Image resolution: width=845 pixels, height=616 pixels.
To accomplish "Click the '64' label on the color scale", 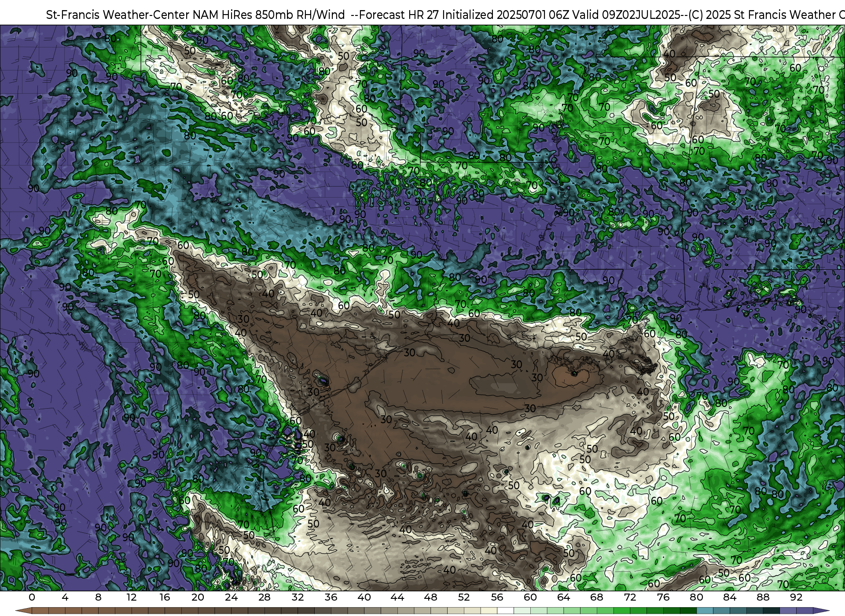I will (564, 597).
